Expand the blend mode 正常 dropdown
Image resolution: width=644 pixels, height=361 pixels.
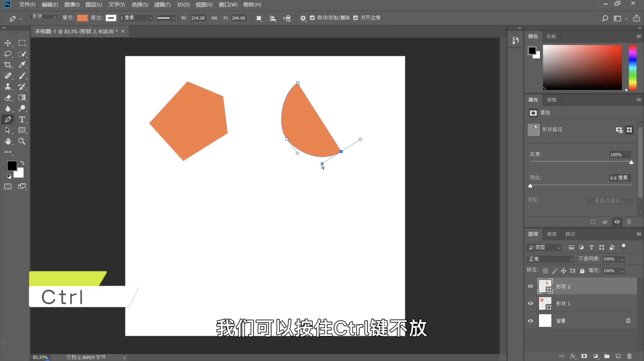point(550,259)
